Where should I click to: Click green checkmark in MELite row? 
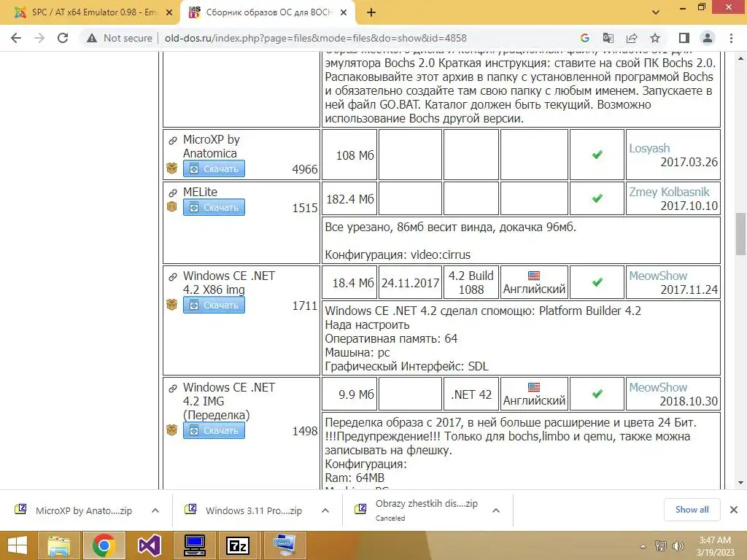pyautogui.click(x=597, y=198)
